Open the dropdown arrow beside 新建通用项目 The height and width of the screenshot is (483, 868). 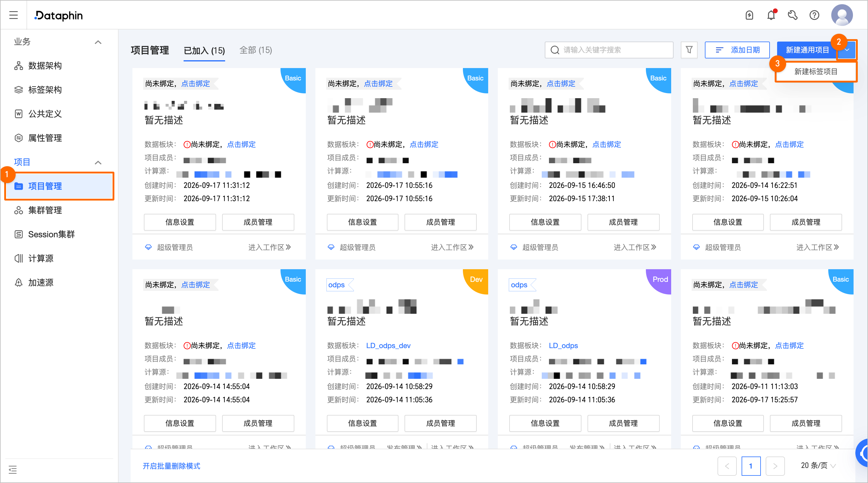[847, 50]
